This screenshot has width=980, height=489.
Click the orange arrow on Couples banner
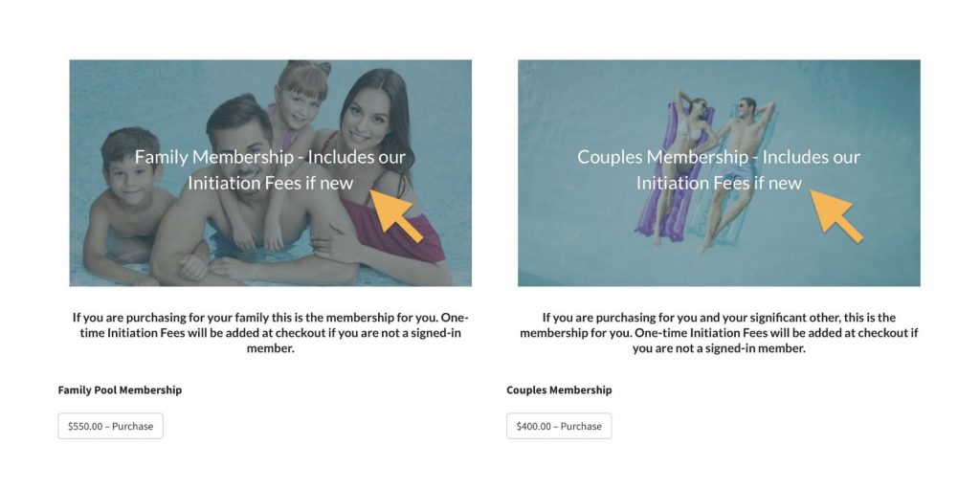pos(835,215)
